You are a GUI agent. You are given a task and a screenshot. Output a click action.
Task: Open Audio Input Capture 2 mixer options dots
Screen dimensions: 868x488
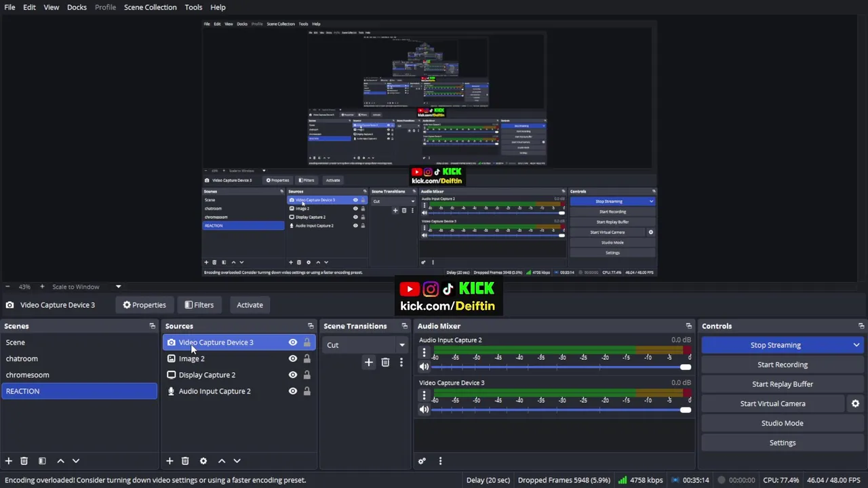tap(425, 352)
